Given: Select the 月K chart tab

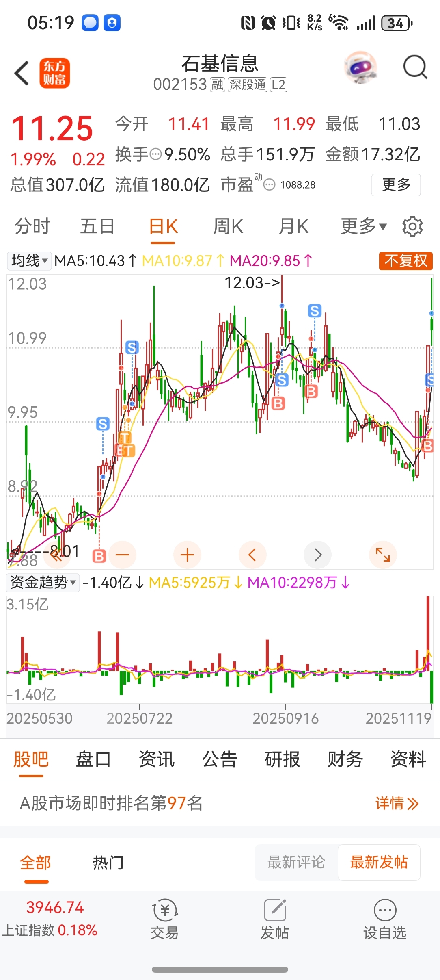Looking at the screenshot, I should click(x=293, y=226).
